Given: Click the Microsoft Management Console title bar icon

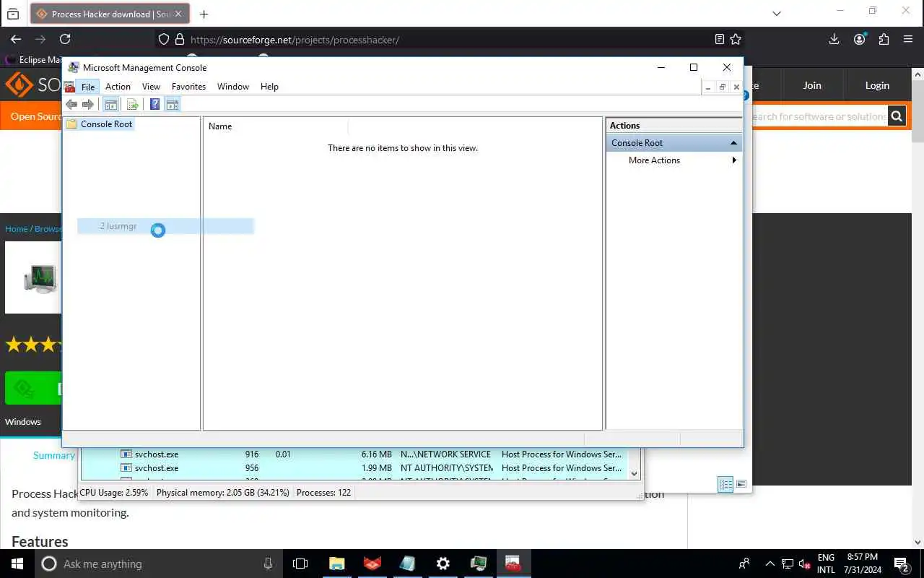Looking at the screenshot, I should click(x=73, y=68).
